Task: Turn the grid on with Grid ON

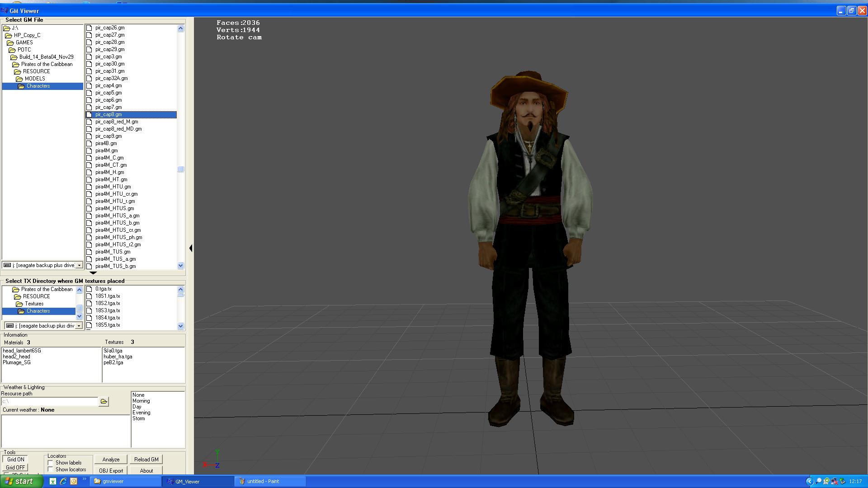Action: tap(15, 460)
